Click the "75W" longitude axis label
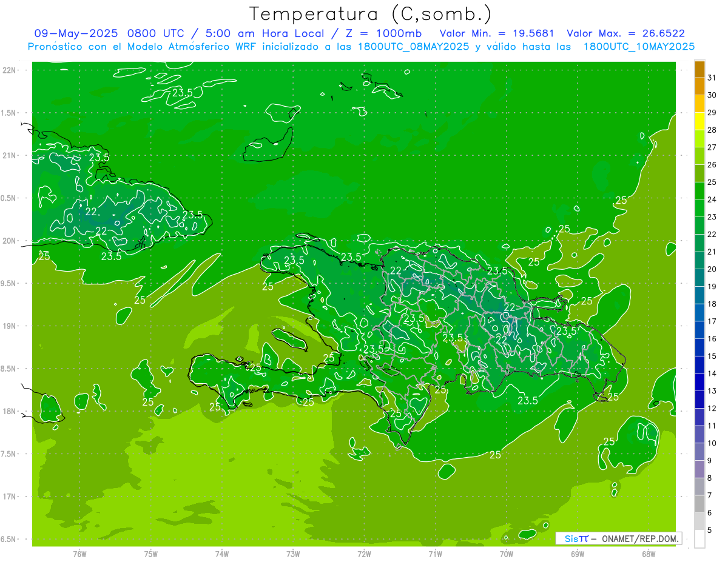The width and height of the screenshot is (728, 562). [x=151, y=554]
